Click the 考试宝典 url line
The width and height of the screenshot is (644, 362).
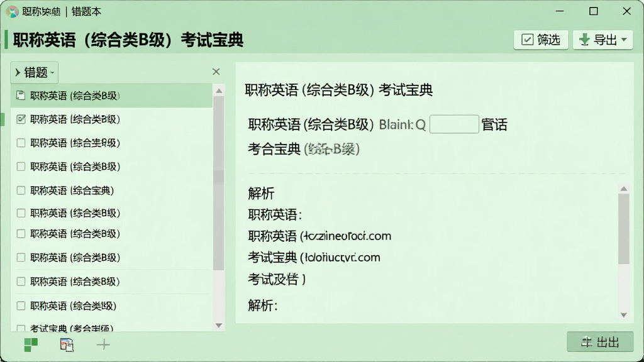coord(314,258)
